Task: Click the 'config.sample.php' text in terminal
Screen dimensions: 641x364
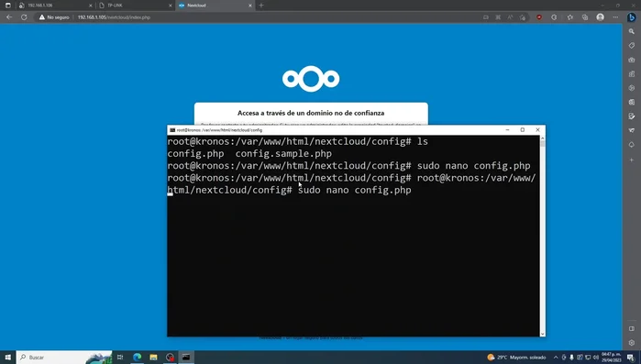Action: pos(283,154)
